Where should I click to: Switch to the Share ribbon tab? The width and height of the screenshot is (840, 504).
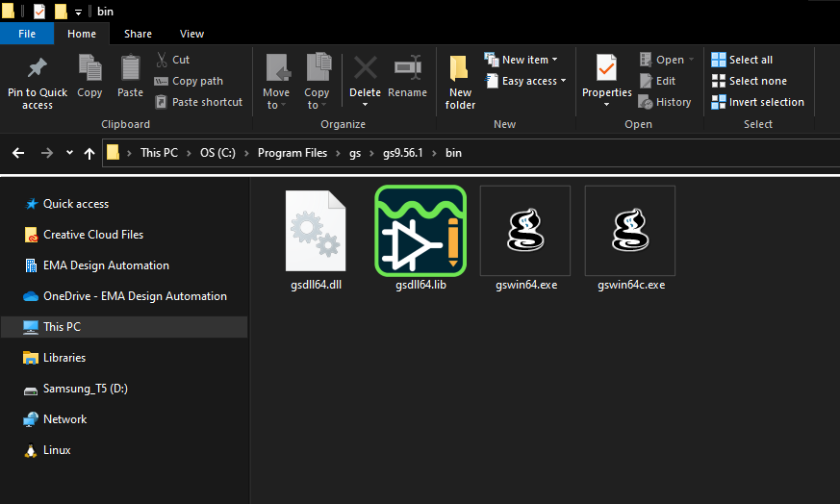pos(138,34)
